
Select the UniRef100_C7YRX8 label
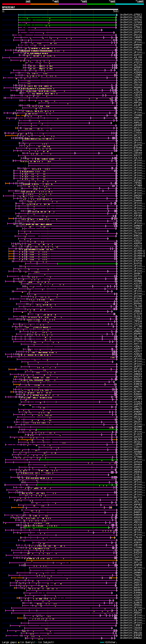pyautogui.click(x=131, y=50)
